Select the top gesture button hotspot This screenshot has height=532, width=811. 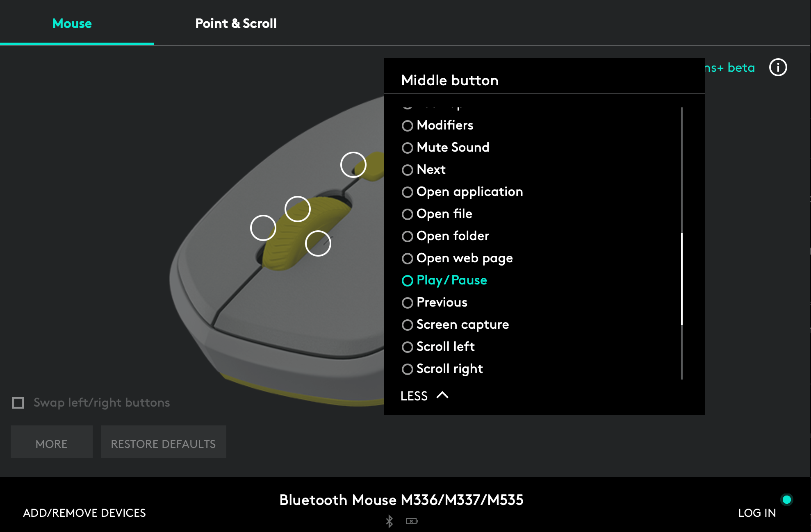tap(353, 165)
